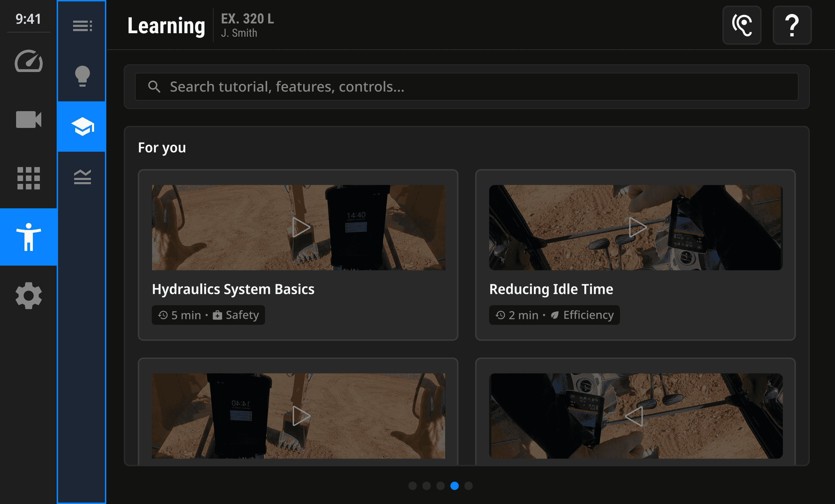Play the Reducing Idle Time video
This screenshot has height=504, width=835.
[637, 227]
